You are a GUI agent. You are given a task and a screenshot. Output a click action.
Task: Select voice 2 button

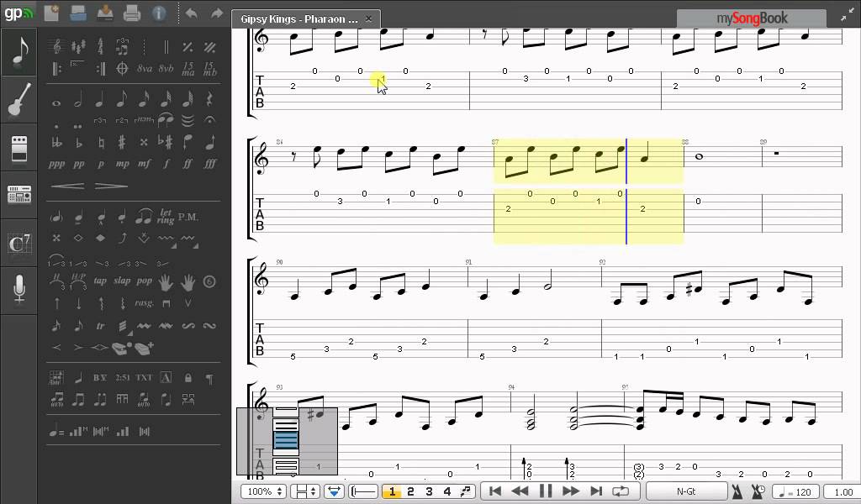point(410,491)
